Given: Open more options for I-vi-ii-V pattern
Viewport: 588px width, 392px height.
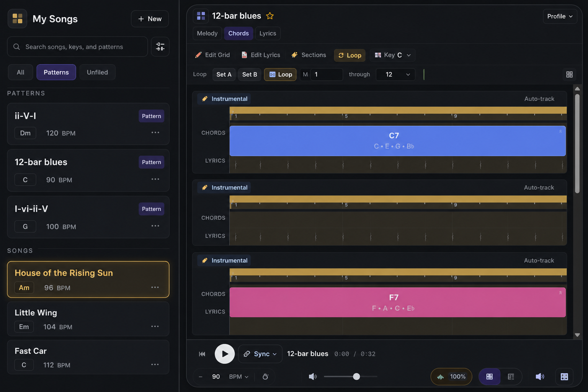Looking at the screenshot, I should [x=155, y=226].
